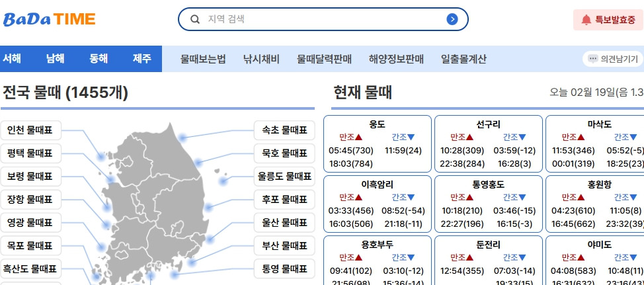Click 홍원항 high tide 16:45(662)
The width and height of the screenshot is (644, 285).
(x=574, y=224)
